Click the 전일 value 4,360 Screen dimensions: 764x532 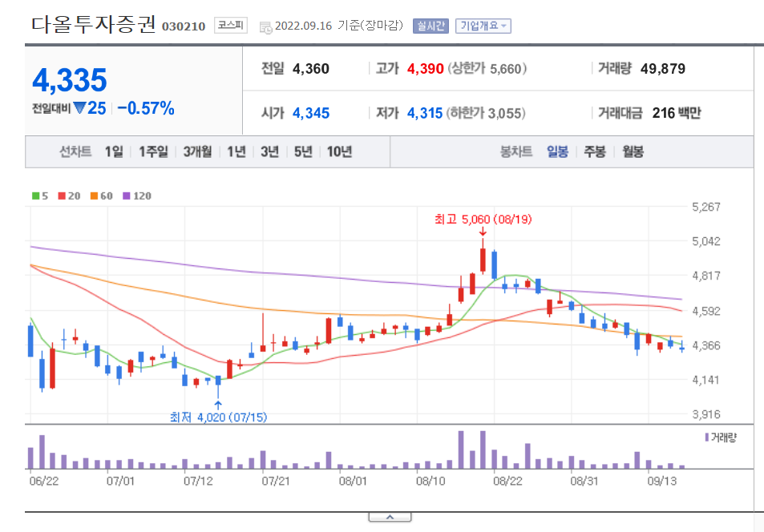coord(311,69)
